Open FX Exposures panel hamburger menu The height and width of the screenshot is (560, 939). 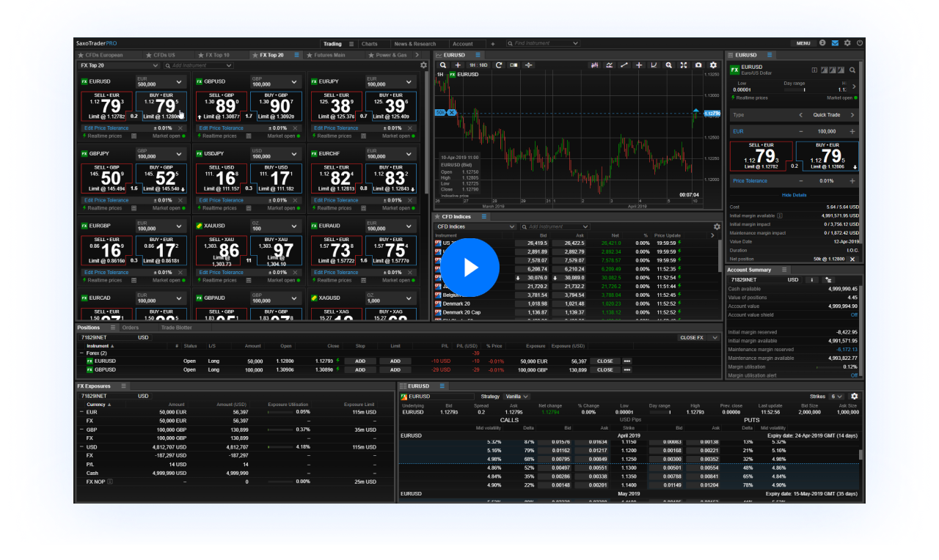click(123, 386)
